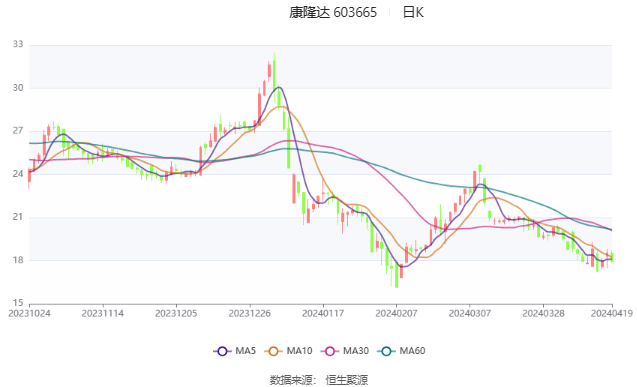Toggle the MA5 legend series
The width and height of the screenshot is (637, 387).
pos(234,351)
